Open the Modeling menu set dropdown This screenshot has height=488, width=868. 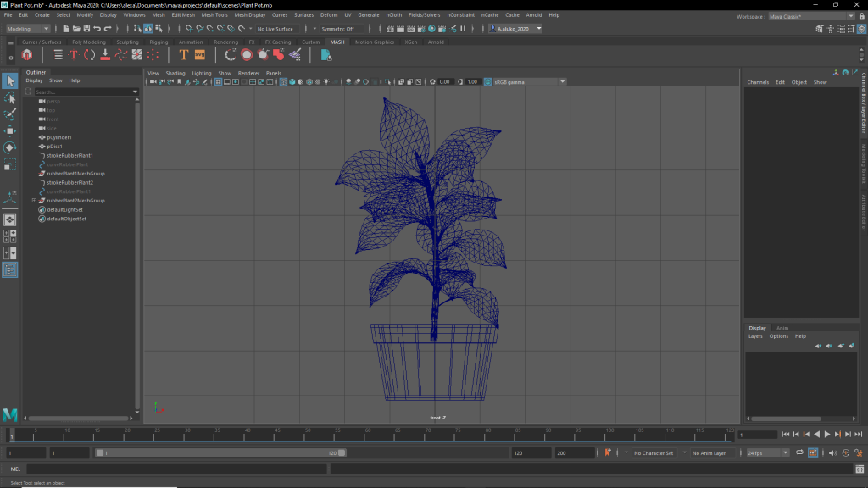click(x=29, y=29)
